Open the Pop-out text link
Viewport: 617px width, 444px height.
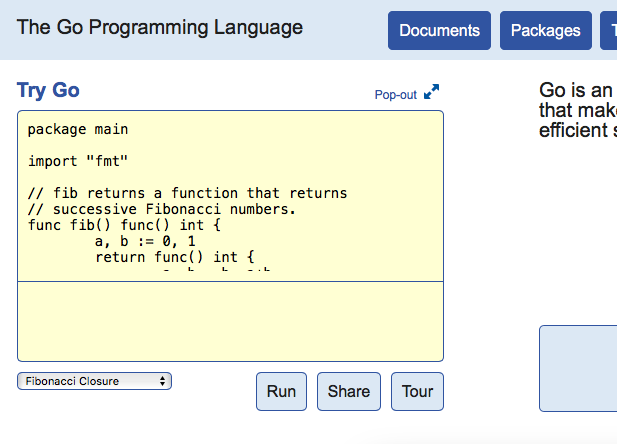tap(395, 95)
